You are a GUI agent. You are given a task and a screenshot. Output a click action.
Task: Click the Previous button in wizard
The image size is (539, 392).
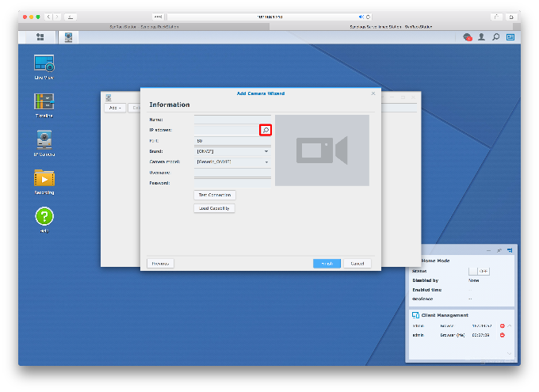point(160,263)
